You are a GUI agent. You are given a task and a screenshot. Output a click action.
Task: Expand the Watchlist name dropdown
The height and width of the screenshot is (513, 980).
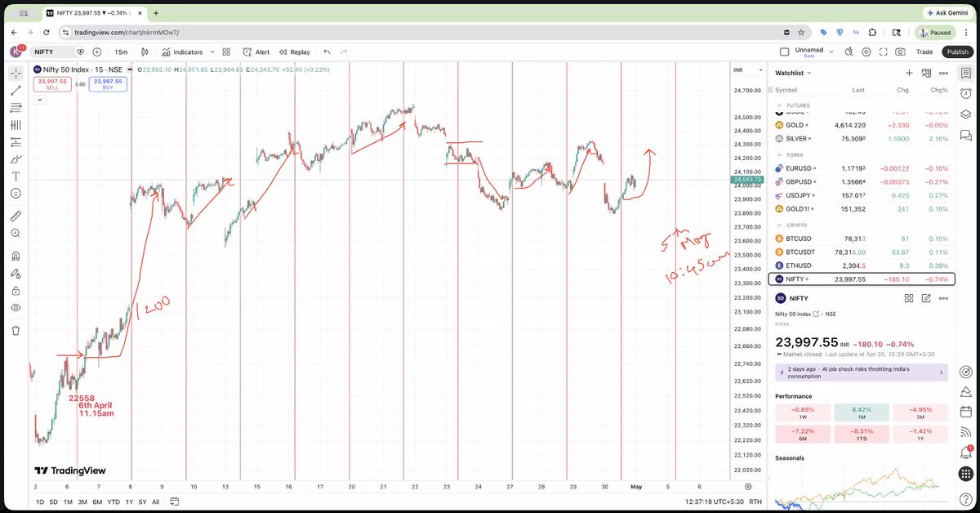click(x=793, y=74)
